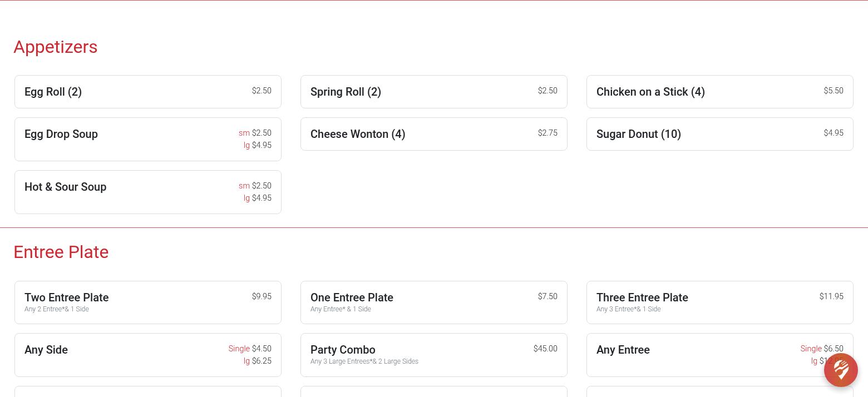868x397 pixels.
Task: Pick the Cheese Wonton (4) item
Action: coord(433,134)
